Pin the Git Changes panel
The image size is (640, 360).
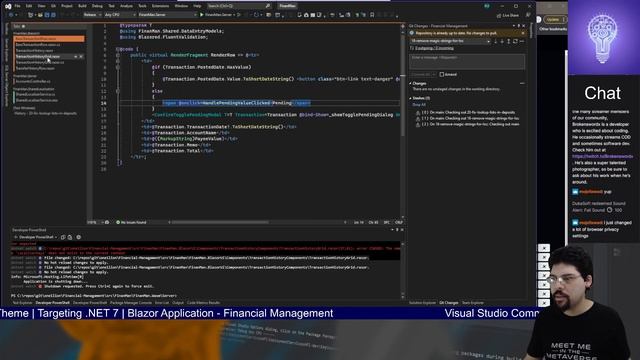tap(519, 26)
